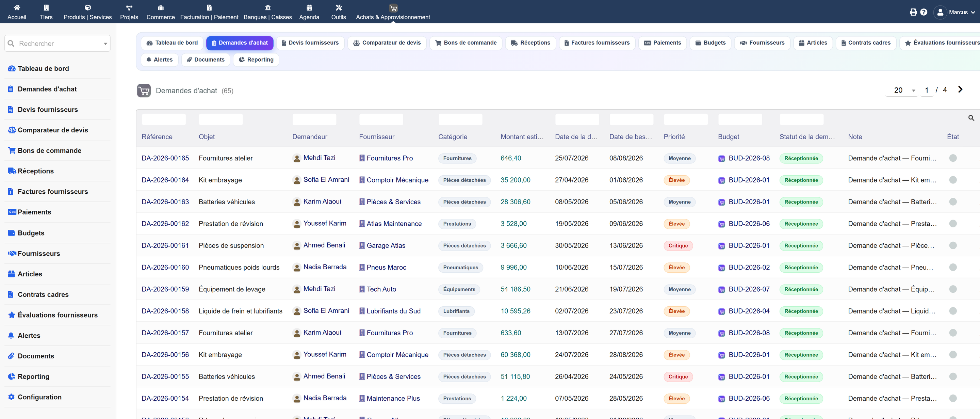Screen dimensions: 980x419
Task: Open the help question mark icon
Action: click(x=924, y=12)
